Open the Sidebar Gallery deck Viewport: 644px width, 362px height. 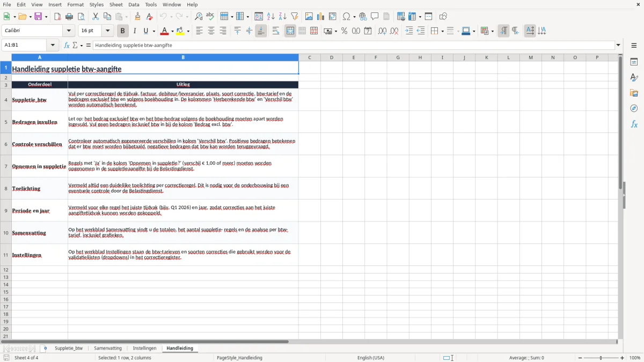634,93
